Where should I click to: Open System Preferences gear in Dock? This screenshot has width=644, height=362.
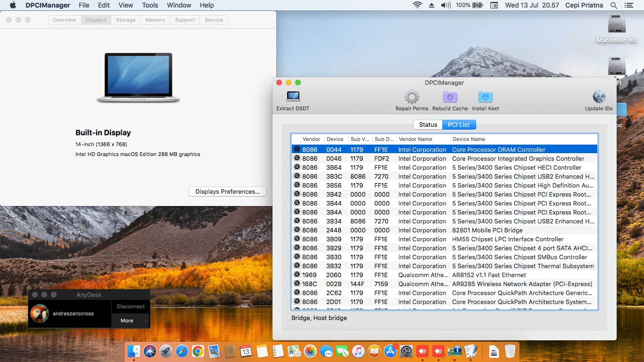click(x=406, y=351)
